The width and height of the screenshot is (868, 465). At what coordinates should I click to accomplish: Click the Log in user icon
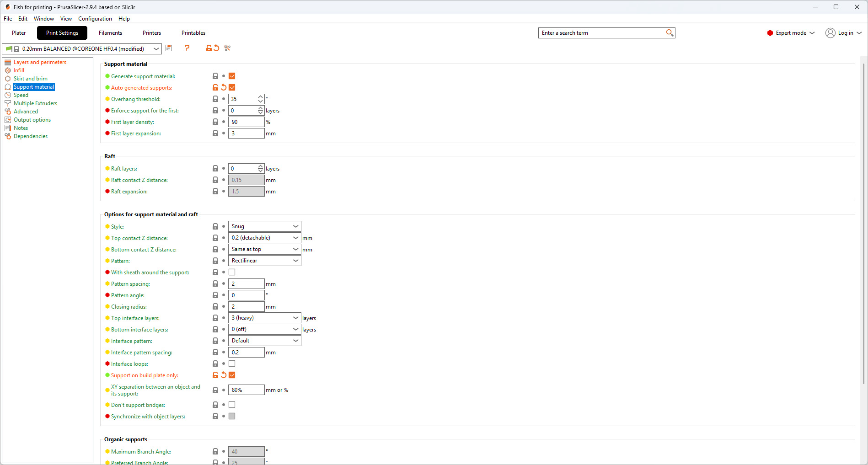coord(830,33)
